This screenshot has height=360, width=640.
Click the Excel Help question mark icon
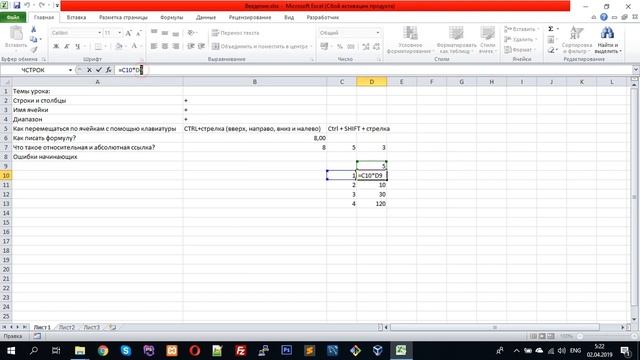coord(604,17)
